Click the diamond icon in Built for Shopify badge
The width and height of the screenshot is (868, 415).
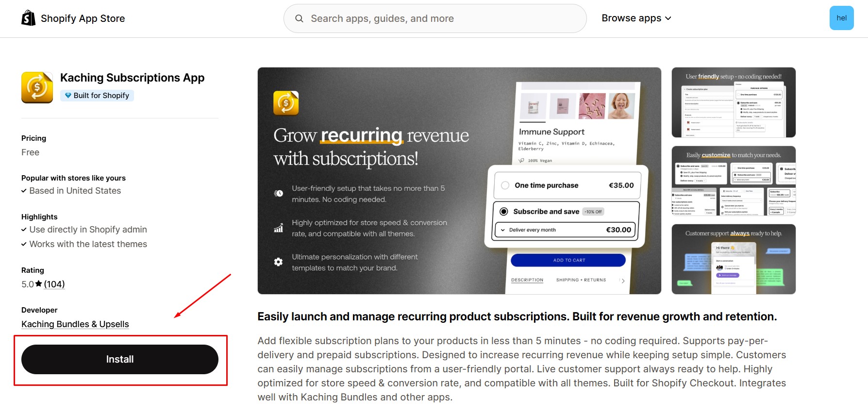pyautogui.click(x=68, y=96)
